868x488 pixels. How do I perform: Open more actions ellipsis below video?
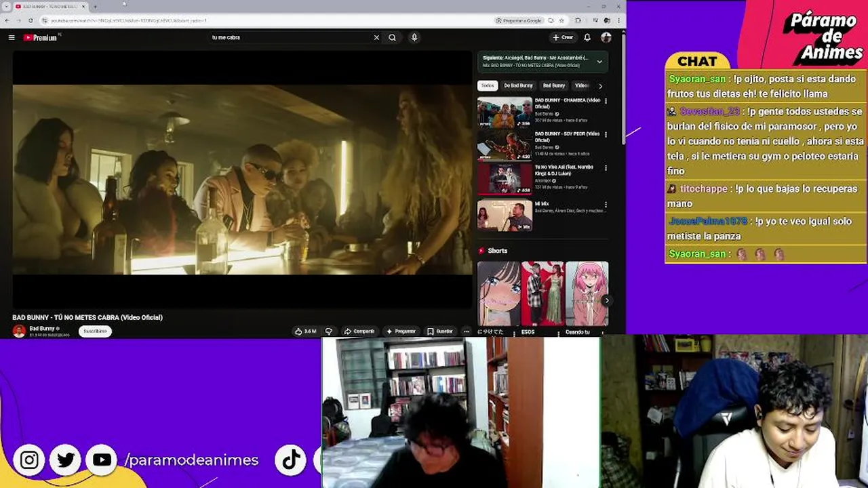coord(466,331)
